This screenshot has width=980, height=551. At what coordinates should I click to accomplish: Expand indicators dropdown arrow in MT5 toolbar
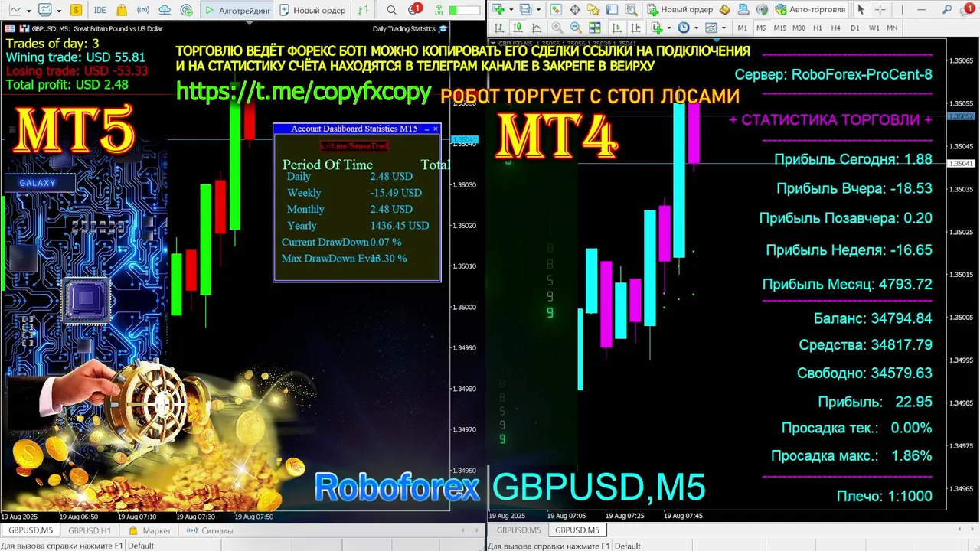point(59,11)
